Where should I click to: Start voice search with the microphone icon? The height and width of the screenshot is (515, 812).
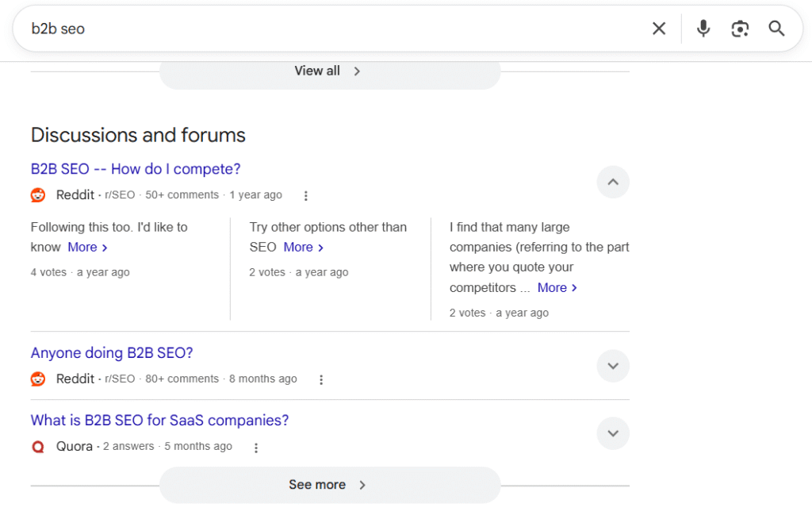pyautogui.click(x=703, y=29)
